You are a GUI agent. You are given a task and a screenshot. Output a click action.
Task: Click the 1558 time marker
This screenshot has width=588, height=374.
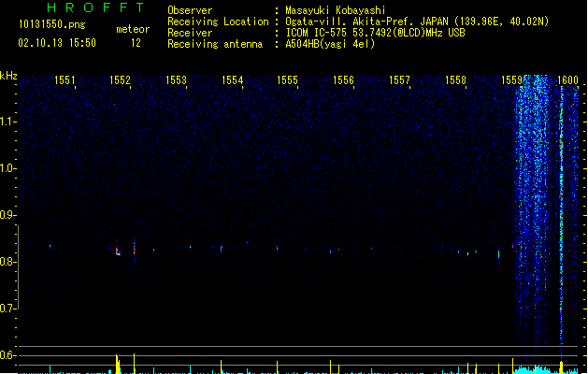coord(455,80)
